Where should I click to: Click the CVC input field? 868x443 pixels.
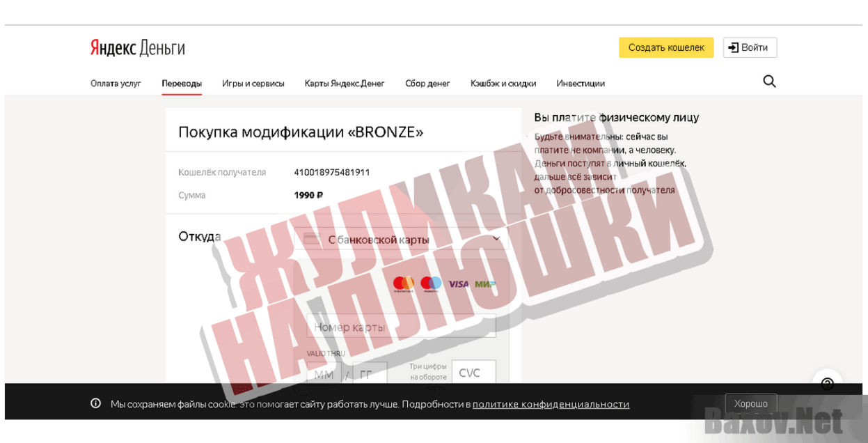tap(474, 373)
